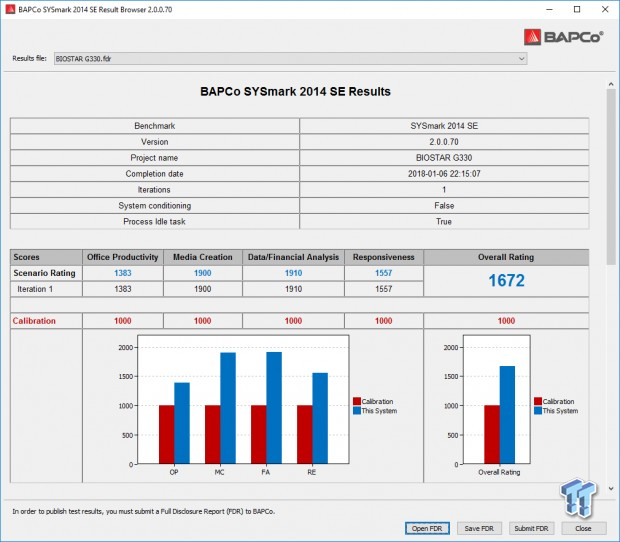Image resolution: width=620 pixels, height=542 pixels.
Task: Click the Submit FDR button
Action: tap(531, 528)
